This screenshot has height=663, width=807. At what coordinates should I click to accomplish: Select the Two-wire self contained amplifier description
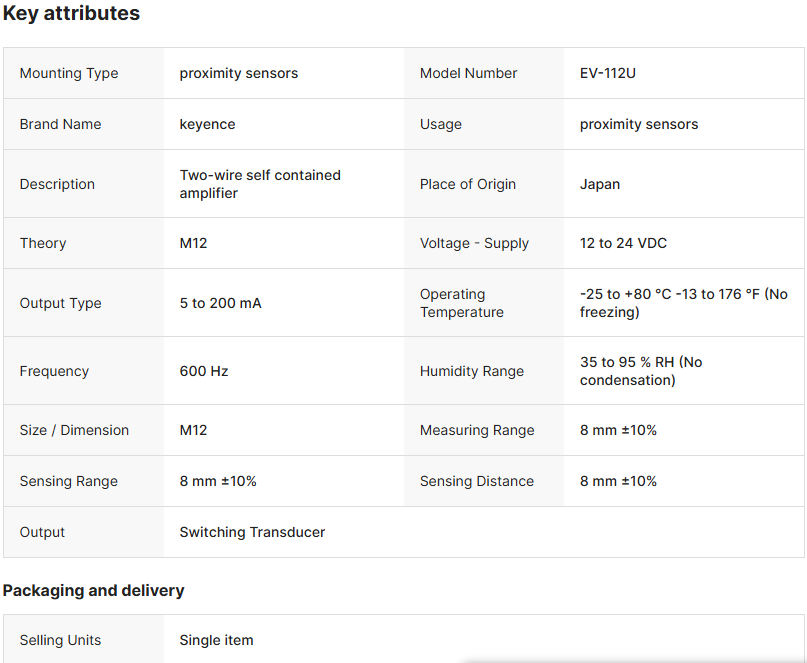point(260,184)
